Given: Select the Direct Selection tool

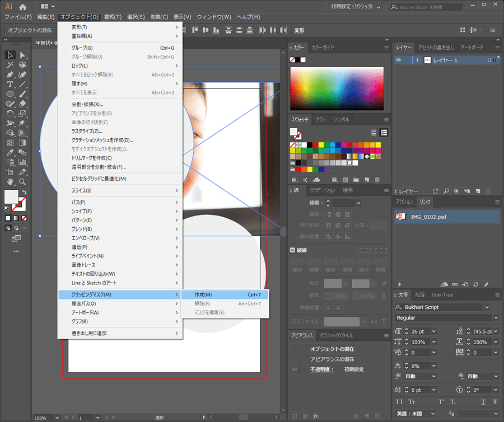Looking at the screenshot, I should point(22,55).
